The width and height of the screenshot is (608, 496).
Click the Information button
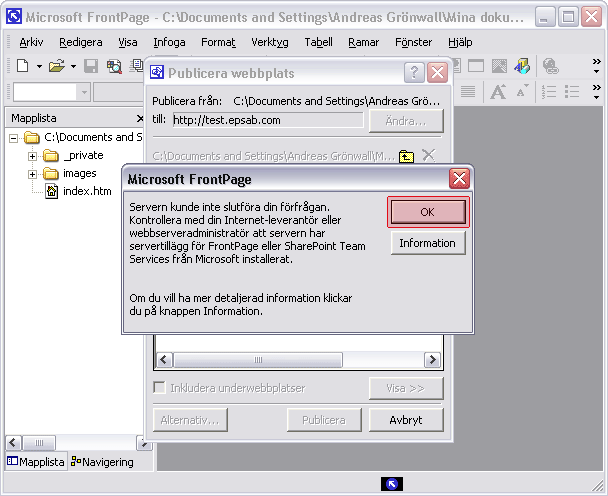[427, 243]
